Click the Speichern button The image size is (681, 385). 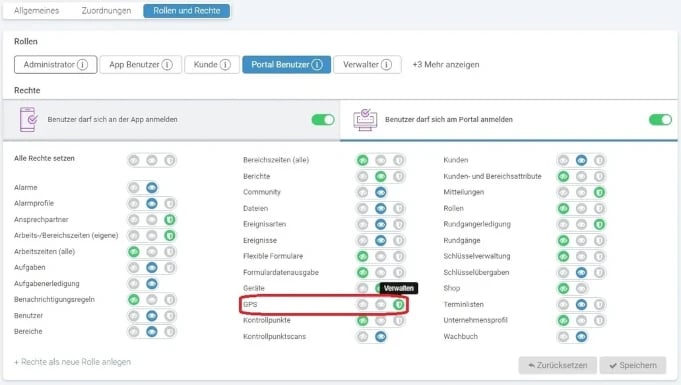pyautogui.click(x=633, y=365)
